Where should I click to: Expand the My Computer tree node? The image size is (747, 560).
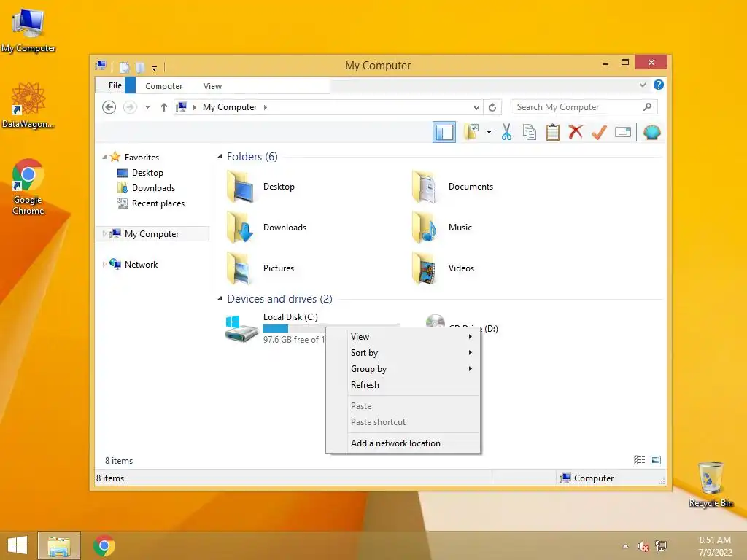(104, 234)
